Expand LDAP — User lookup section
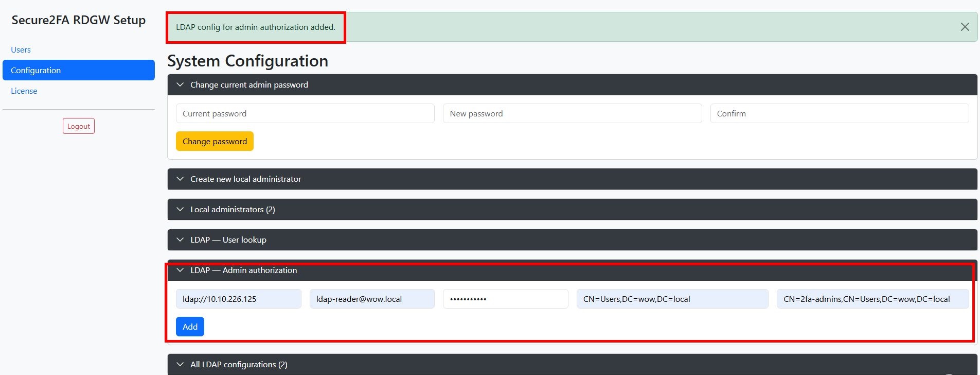Viewport: 980px width, 375px height. coord(228,240)
